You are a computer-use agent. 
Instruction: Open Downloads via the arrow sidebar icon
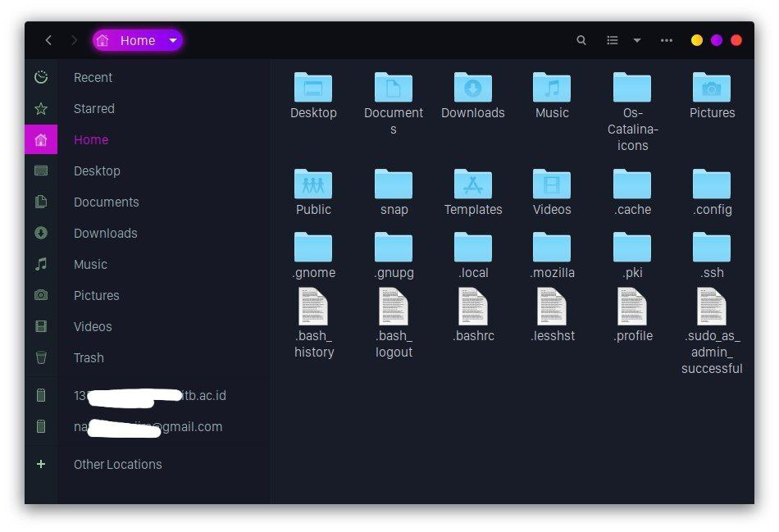click(x=41, y=233)
